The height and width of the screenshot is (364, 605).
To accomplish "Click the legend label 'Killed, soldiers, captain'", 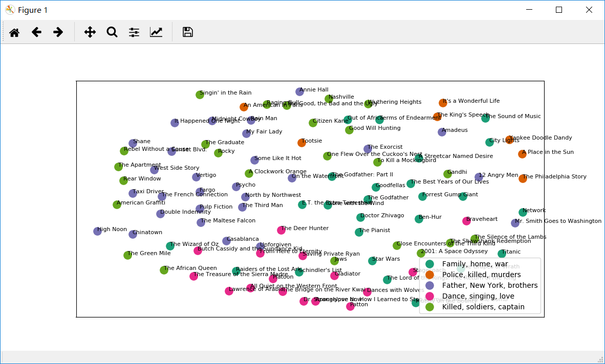I will coord(484,307).
